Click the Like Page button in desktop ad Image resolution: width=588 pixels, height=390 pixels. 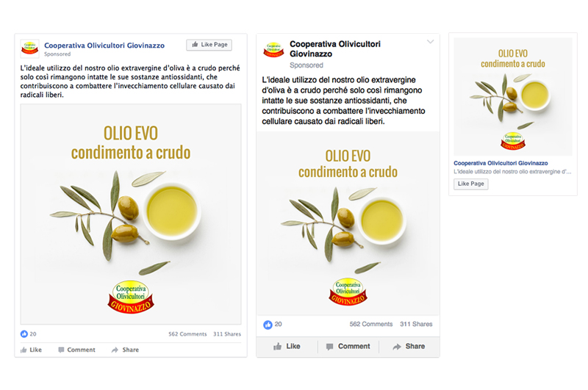(x=209, y=45)
